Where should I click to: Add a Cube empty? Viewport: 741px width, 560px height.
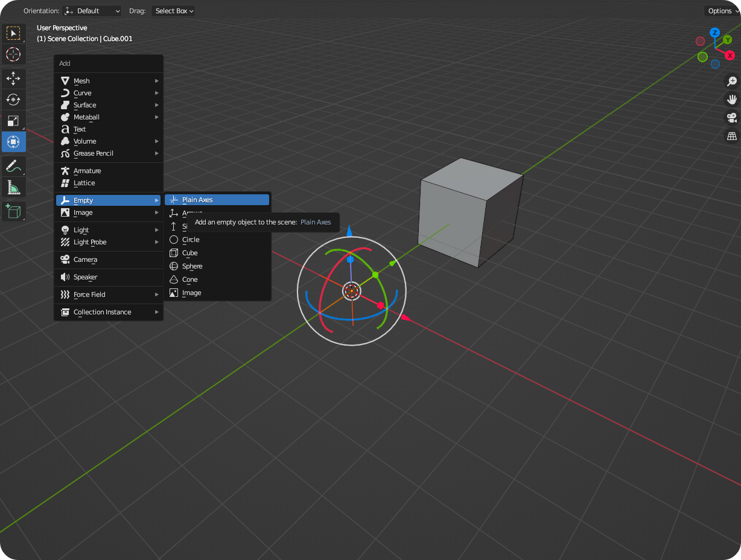pyautogui.click(x=217, y=253)
